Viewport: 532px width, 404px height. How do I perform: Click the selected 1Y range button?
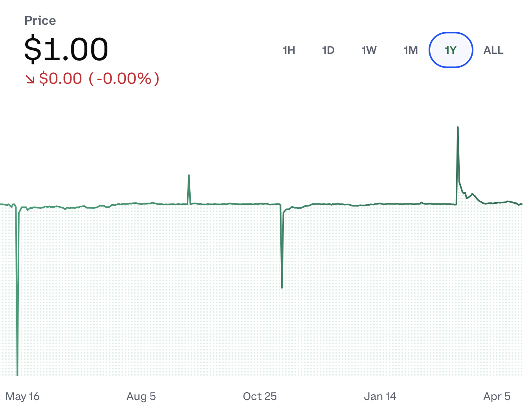tap(451, 50)
